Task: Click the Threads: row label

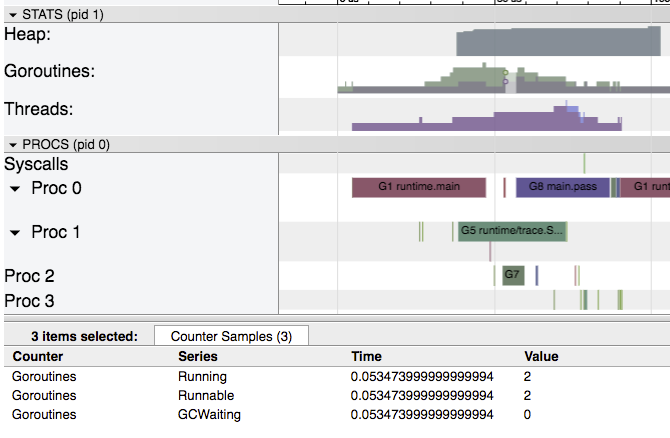Action: [38, 109]
